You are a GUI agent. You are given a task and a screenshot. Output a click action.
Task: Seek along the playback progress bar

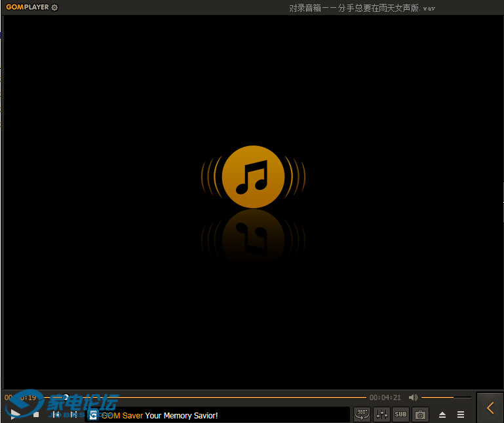coord(216,397)
